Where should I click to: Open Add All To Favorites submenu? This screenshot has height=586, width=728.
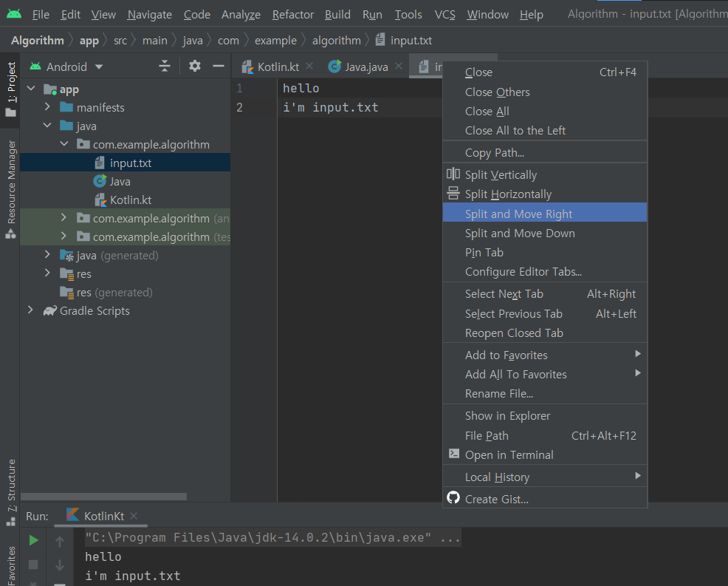pyautogui.click(x=545, y=374)
